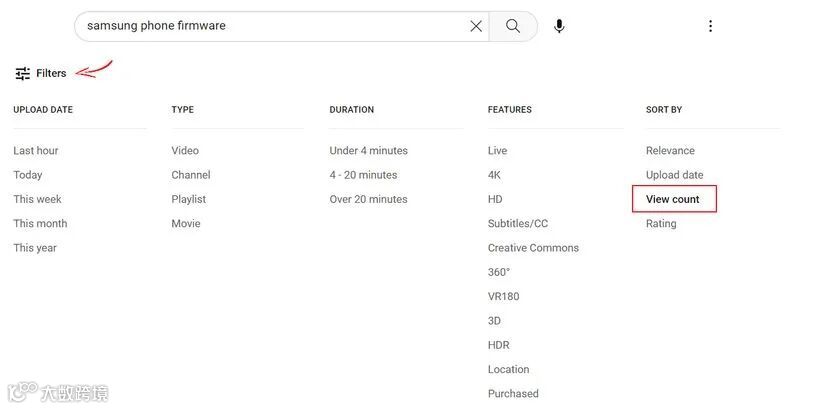Filter duration Under 4 minutes
Screen dimensions: 820x409
369,151
